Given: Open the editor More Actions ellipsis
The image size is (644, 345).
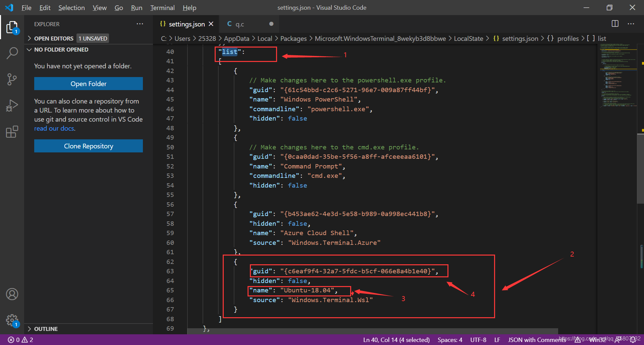Looking at the screenshot, I should click(x=631, y=24).
